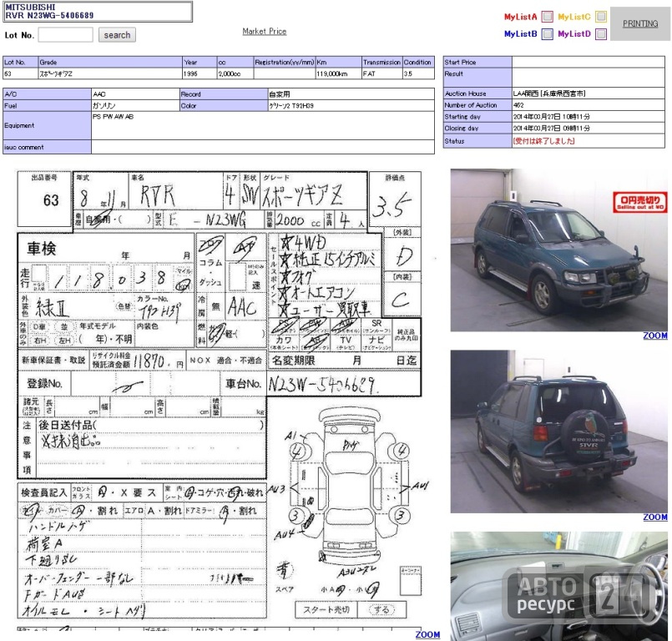This screenshot has width=672, height=641.
Task: Select the 2,000cc cell
Action: (x=235, y=73)
